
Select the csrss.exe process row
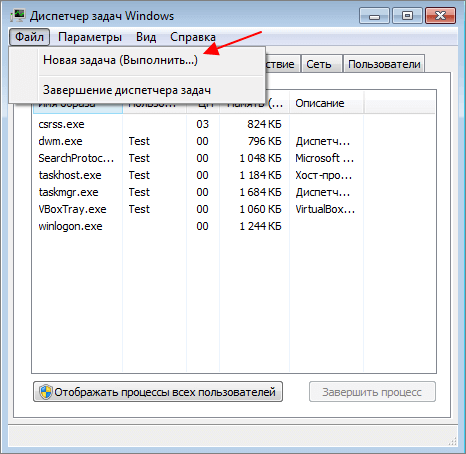[x=233, y=124]
